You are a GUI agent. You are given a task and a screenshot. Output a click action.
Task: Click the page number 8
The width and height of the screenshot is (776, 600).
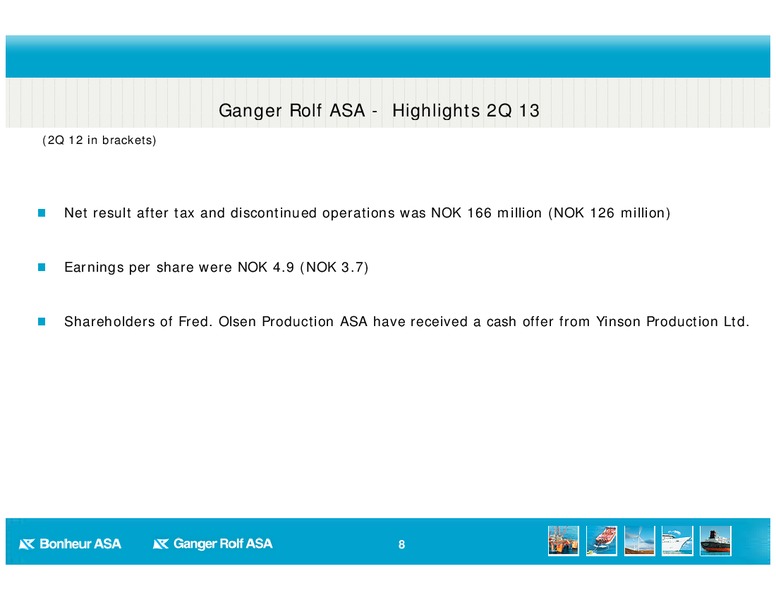(401, 545)
